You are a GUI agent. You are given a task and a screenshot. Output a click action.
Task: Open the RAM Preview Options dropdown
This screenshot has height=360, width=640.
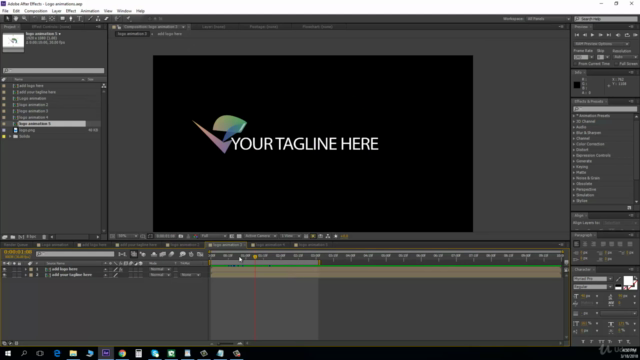tap(602, 44)
